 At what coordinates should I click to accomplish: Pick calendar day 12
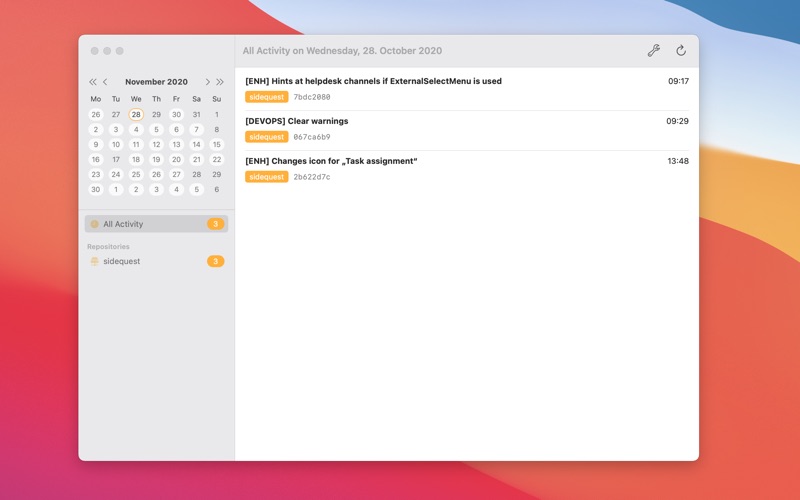[156, 144]
